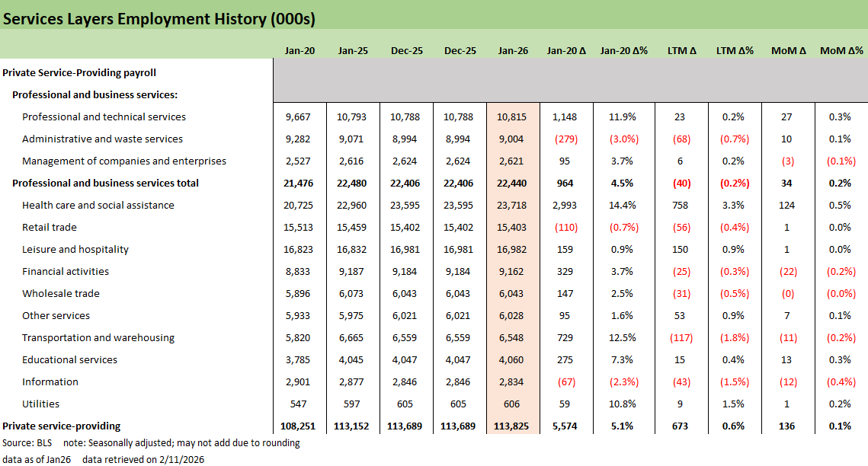The height and width of the screenshot is (466, 868).
Task: Click the red (279) in Administrative row
Action: (566, 139)
